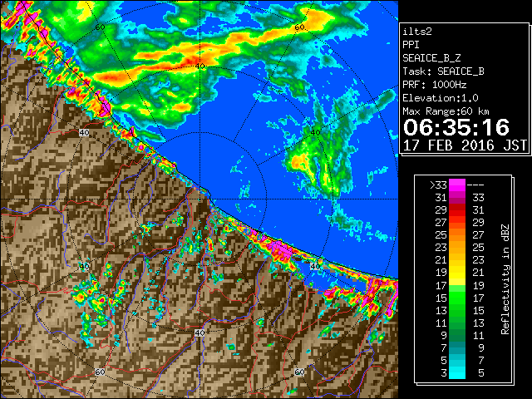The height and width of the screenshot is (399, 532).
Task: Pick the dark red 29–31 dBZ swatch
Action: click(457, 210)
